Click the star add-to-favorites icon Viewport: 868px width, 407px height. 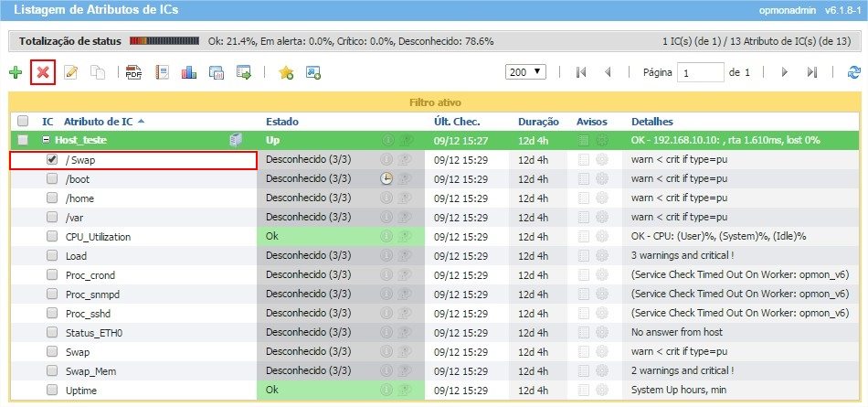[285, 72]
